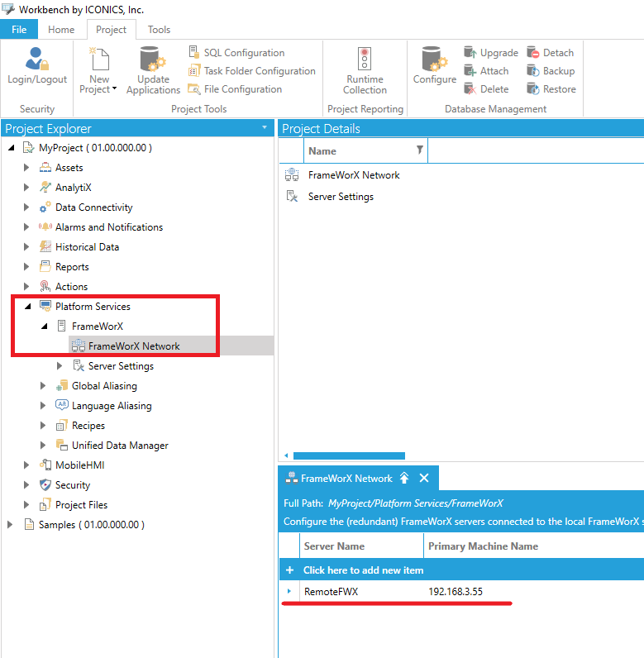Click the Configure database icon

coord(434,59)
